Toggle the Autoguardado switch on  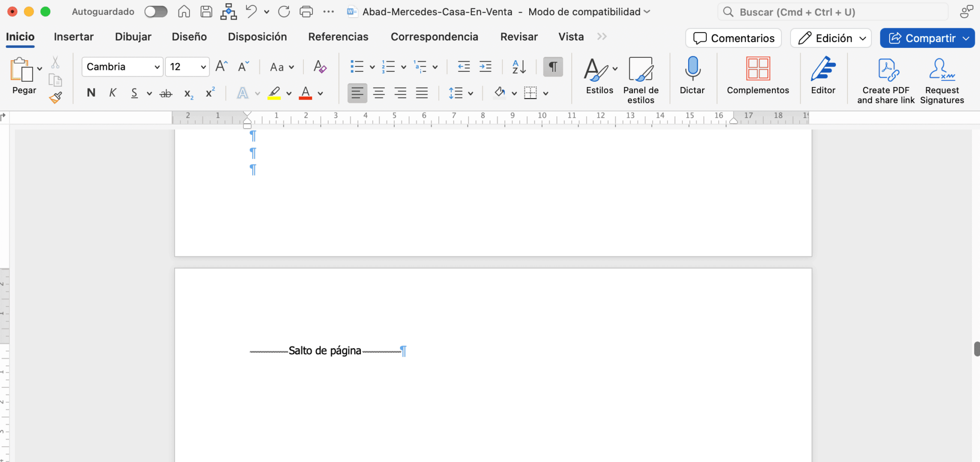point(156,11)
